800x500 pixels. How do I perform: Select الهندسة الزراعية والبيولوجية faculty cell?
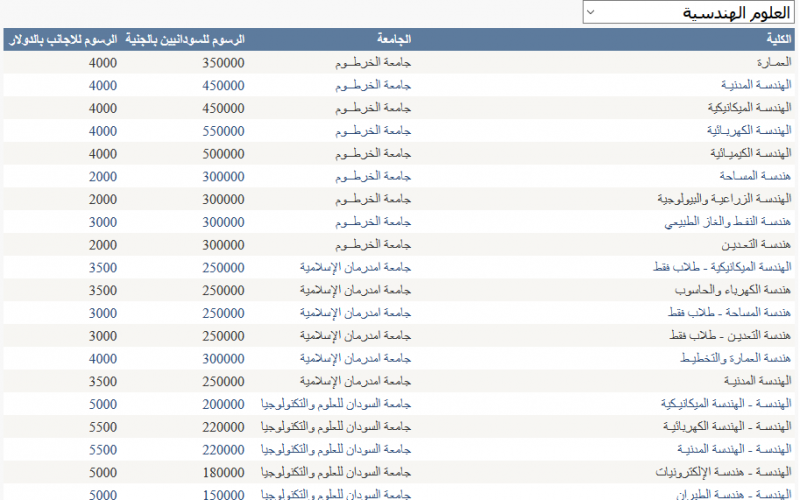tap(724, 199)
